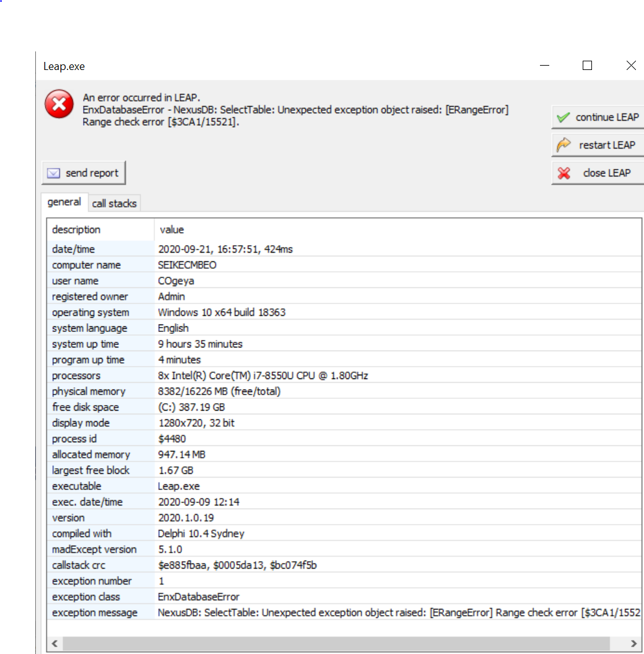The height and width of the screenshot is (654, 644).
Task: Click the value column header
Action: coord(172,230)
